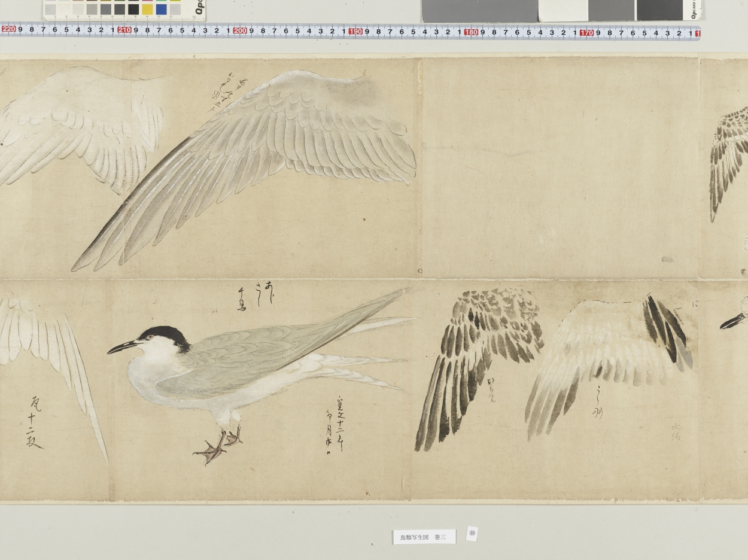Select the red 170 mark on the ruler
748x560 pixels.
click(586, 33)
